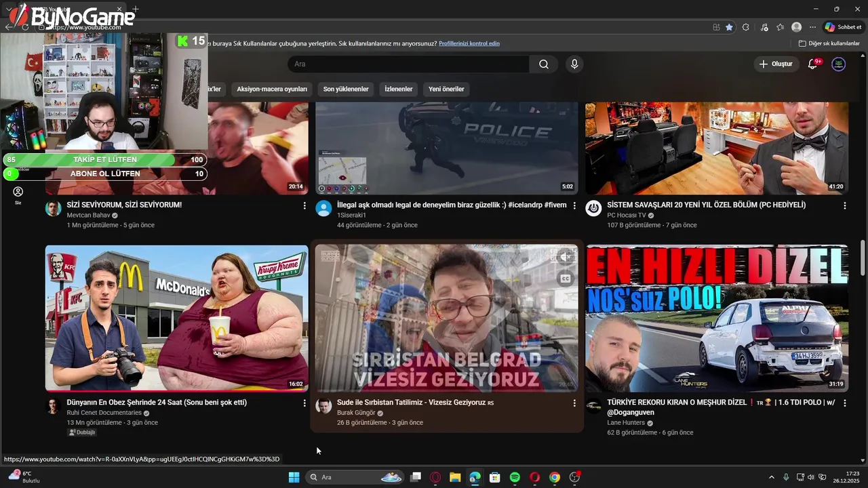Open the Windows Start menu
Image resolution: width=868 pixels, height=488 pixels.
[x=294, y=477]
